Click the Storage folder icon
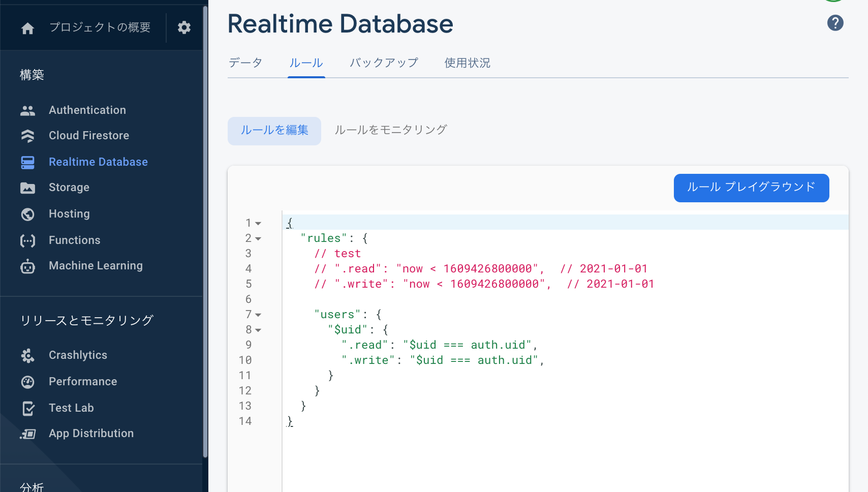The width and height of the screenshot is (868, 492). pos(27,188)
